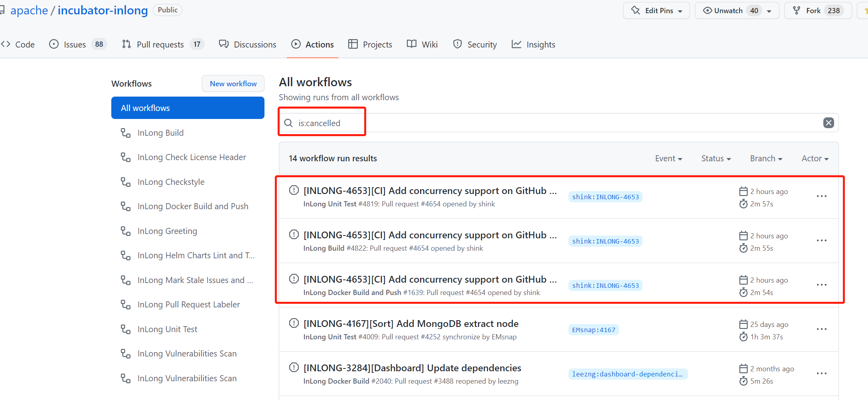This screenshot has height=400, width=868.
Task: Select InLong Check License Header workflow
Action: point(188,157)
